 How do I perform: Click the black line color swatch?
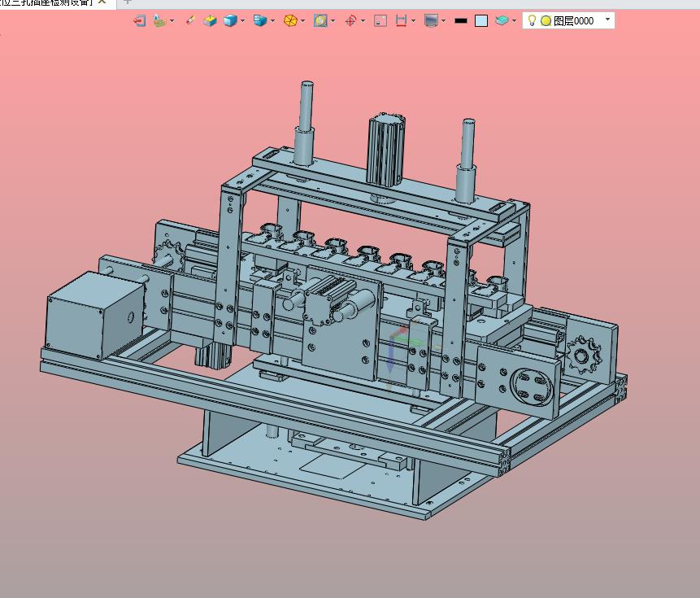coord(461,20)
